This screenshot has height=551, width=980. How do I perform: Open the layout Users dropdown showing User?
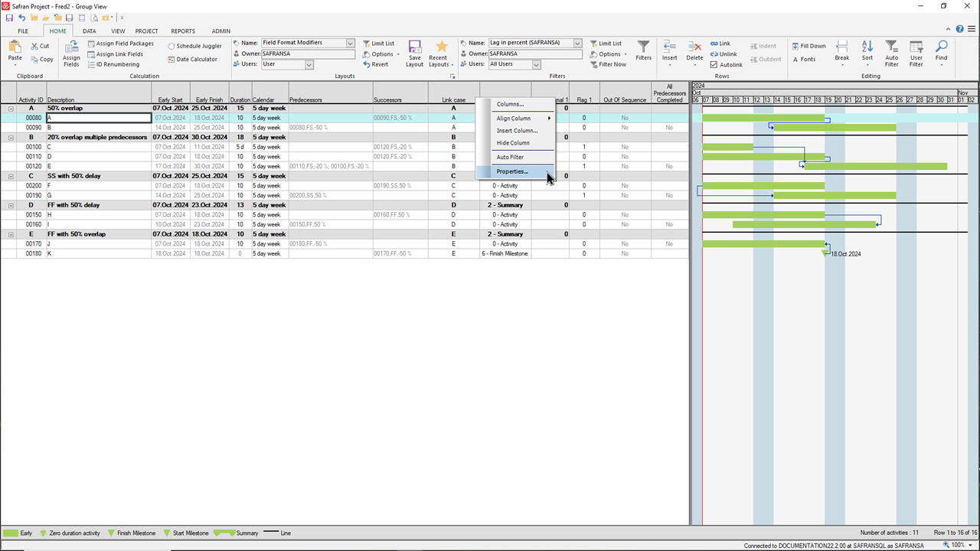pos(309,64)
